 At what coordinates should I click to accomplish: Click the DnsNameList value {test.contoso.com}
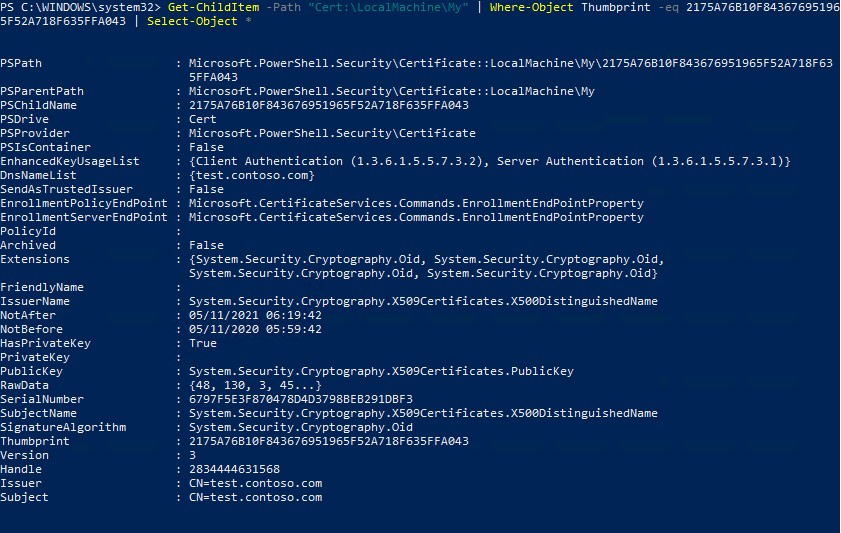tap(251, 175)
